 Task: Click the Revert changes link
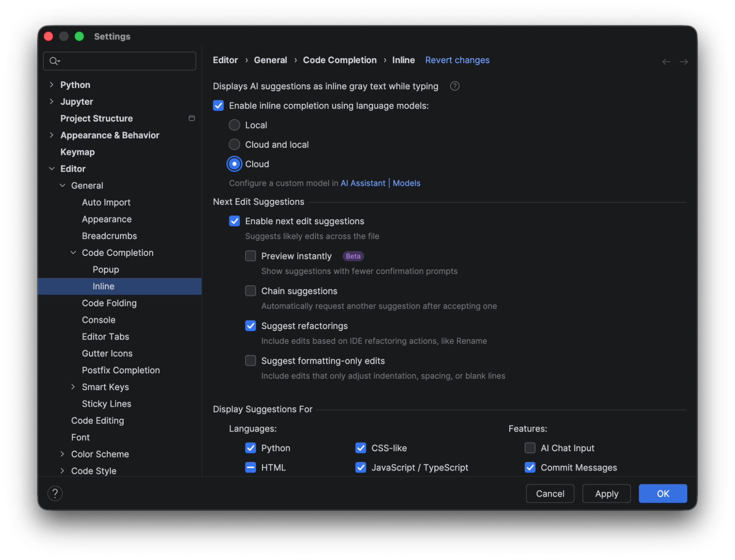pos(457,60)
